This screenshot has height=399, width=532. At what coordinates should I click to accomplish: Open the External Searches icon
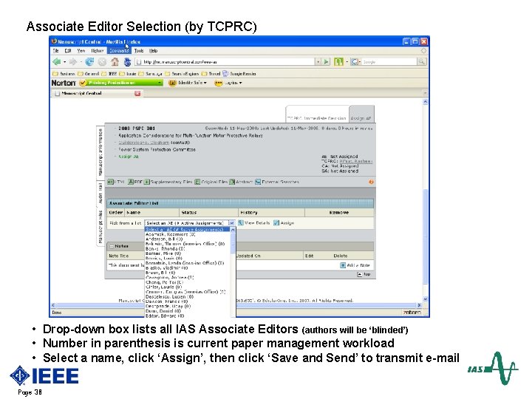pos(258,183)
